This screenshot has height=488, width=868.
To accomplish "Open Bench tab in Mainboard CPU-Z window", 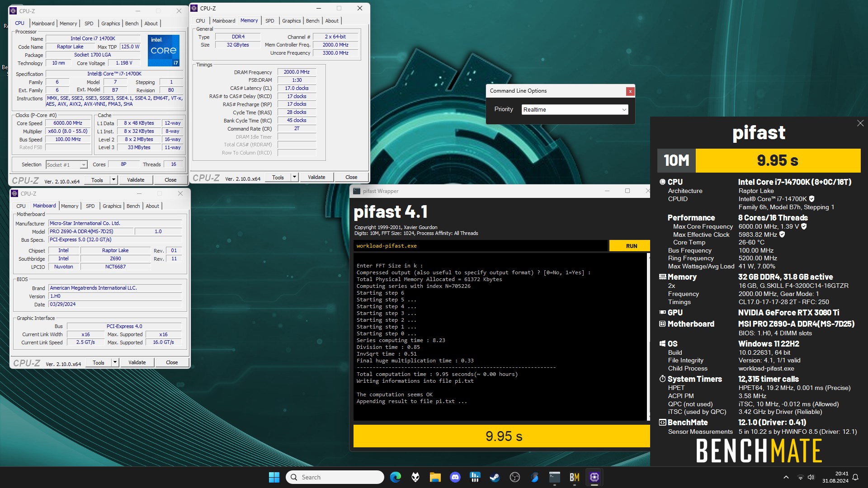I will pyautogui.click(x=133, y=206).
